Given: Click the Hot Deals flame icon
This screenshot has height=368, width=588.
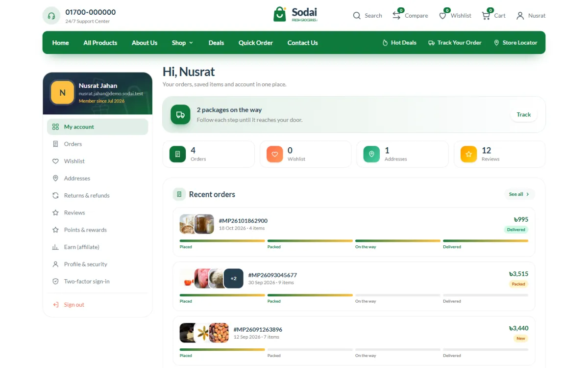Looking at the screenshot, I should click(385, 43).
